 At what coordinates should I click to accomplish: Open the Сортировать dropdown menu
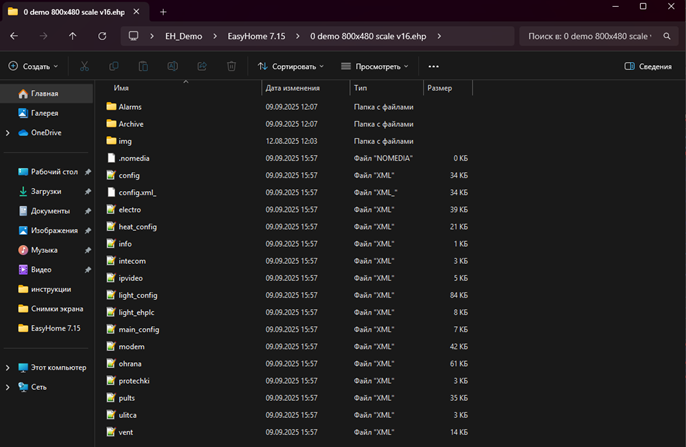290,66
